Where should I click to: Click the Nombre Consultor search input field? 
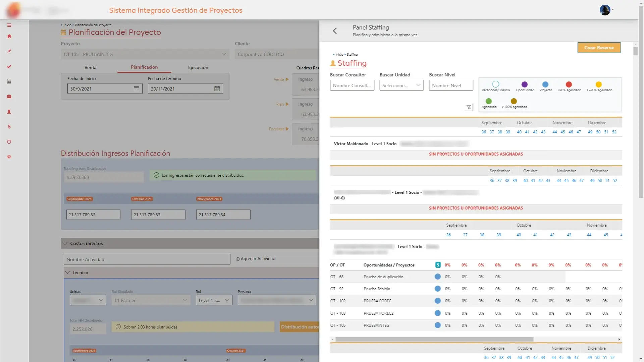tap(352, 85)
